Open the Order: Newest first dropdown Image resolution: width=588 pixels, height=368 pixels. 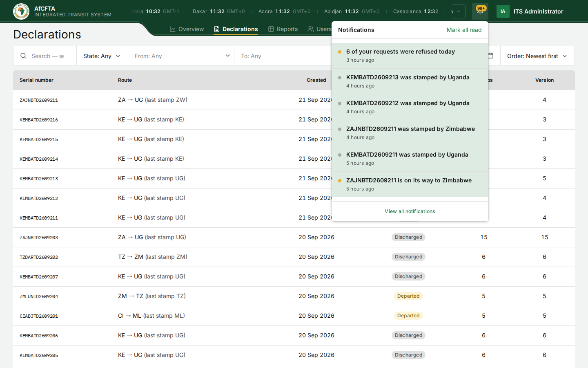tap(537, 56)
